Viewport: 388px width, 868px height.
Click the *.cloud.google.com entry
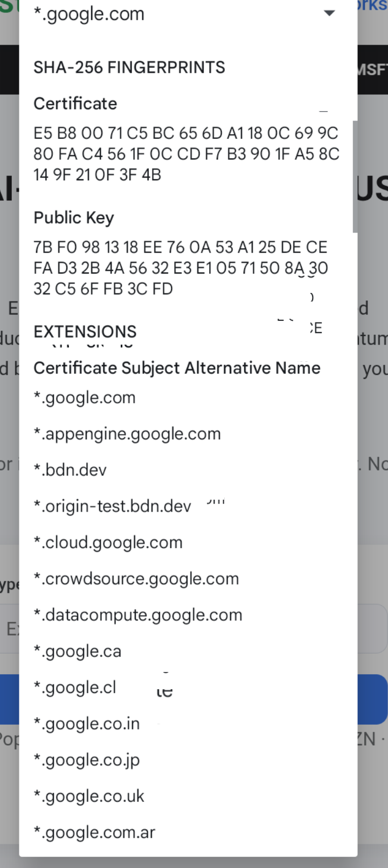108,542
